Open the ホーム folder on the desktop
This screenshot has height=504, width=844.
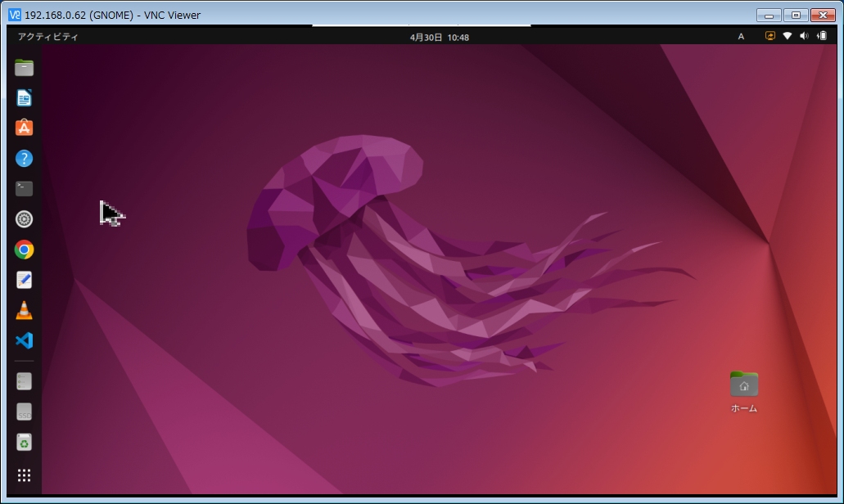click(x=744, y=392)
